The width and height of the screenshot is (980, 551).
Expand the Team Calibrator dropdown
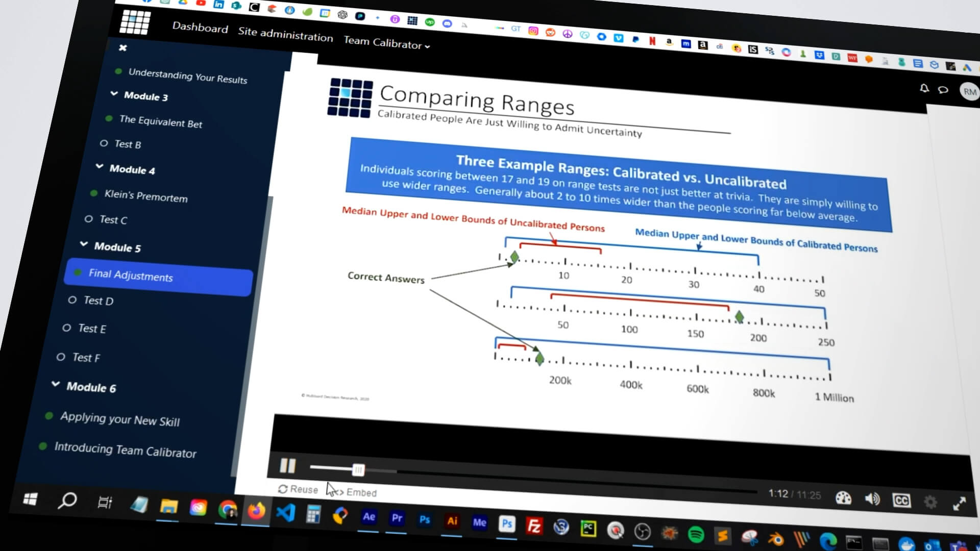387,43
